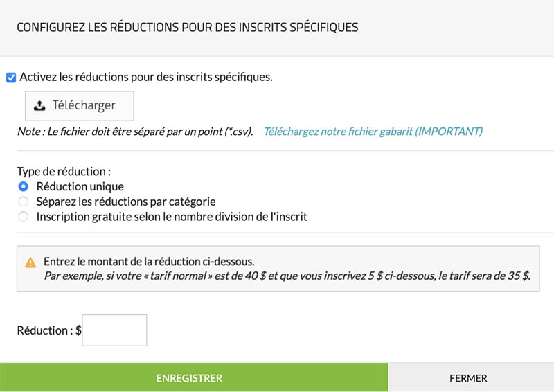Click the yellow warning triangle icon

[x=30, y=262]
